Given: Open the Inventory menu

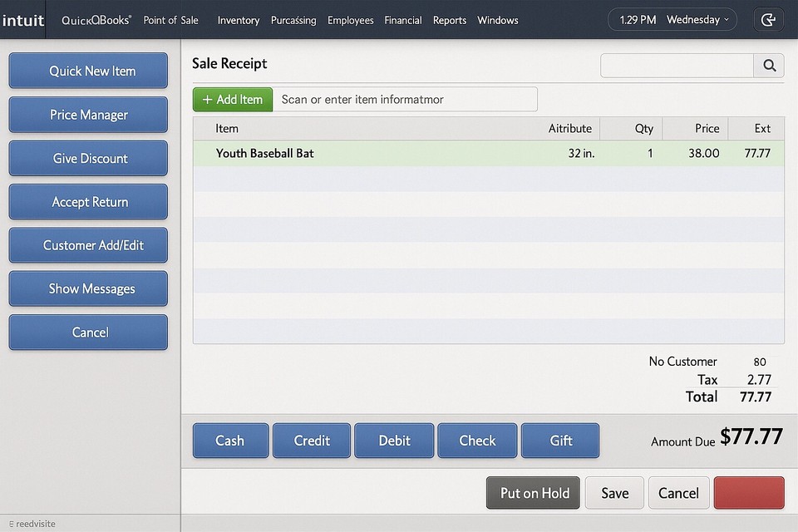Looking at the screenshot, I should pyautogui.click(x=239, y=20).
